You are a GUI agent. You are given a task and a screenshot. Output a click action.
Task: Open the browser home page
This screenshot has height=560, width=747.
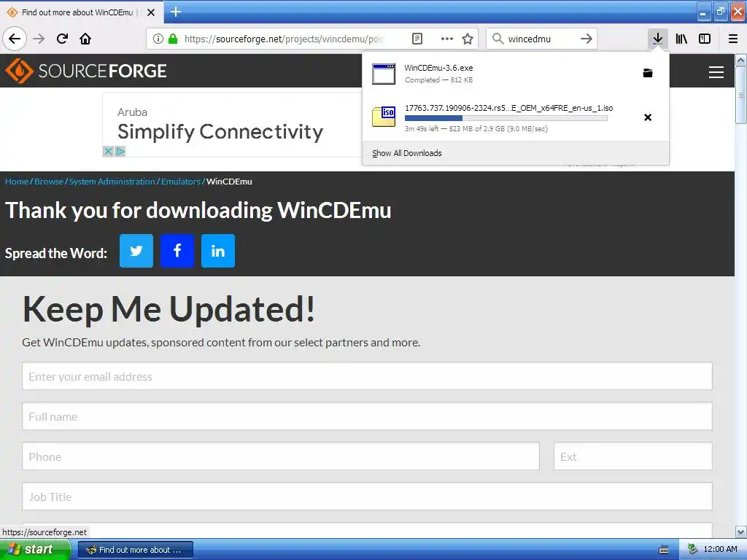click(85, 39)
